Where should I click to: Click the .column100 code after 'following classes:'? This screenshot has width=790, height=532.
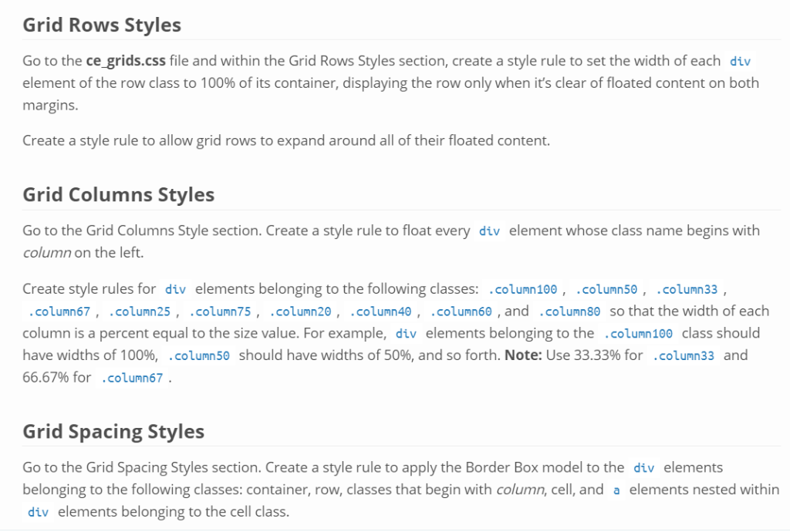[x=523, y=290]
